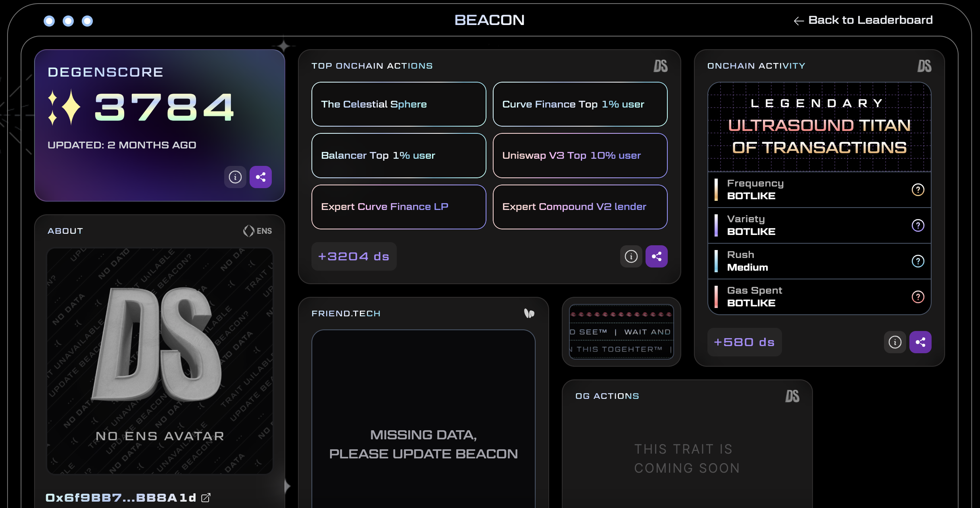980x508 pixels.
Task: Share the DegenScore card
Action: coord(260,177)
